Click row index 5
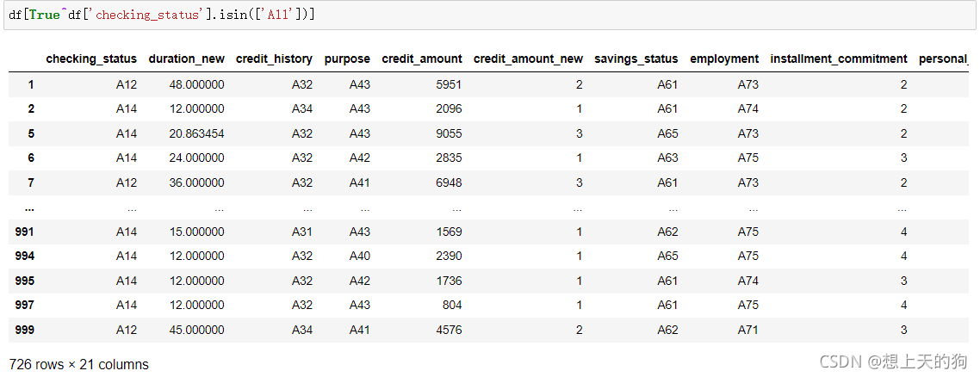This screenshot has width=980, height=377. click(x=31, y=133)
